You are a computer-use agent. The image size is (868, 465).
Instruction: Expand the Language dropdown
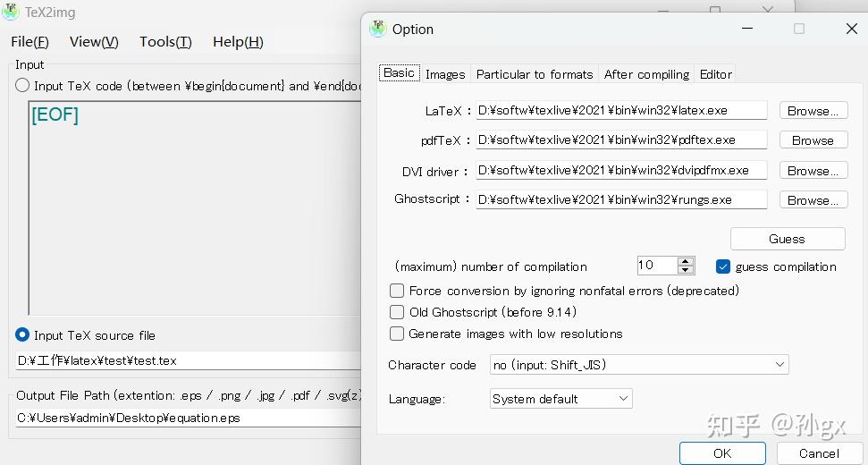click(561, 399)
